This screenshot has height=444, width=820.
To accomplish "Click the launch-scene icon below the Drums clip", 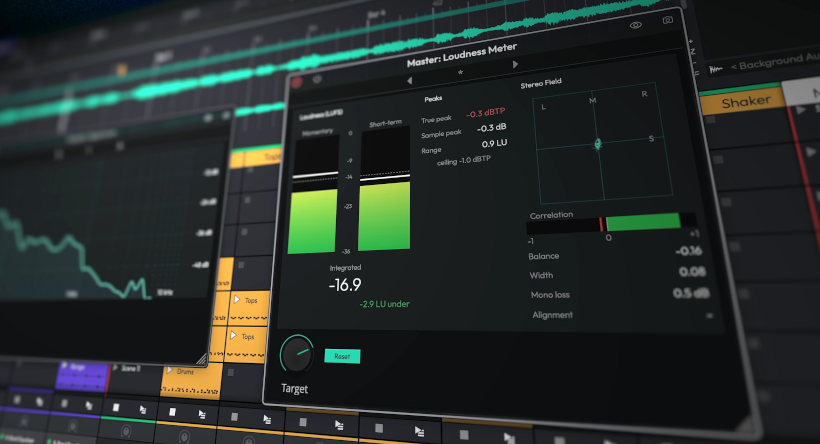I will click(x=202, y=415).
